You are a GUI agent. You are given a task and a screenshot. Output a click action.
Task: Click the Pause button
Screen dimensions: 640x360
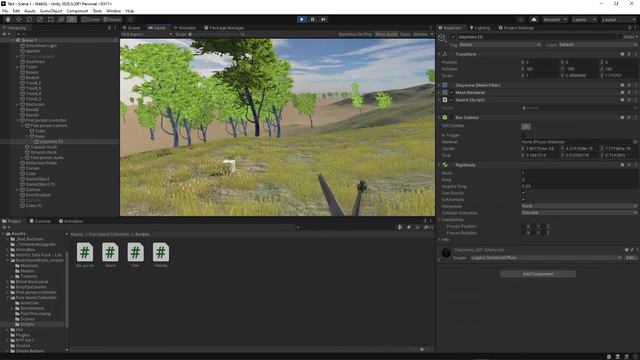click(313, 19)
